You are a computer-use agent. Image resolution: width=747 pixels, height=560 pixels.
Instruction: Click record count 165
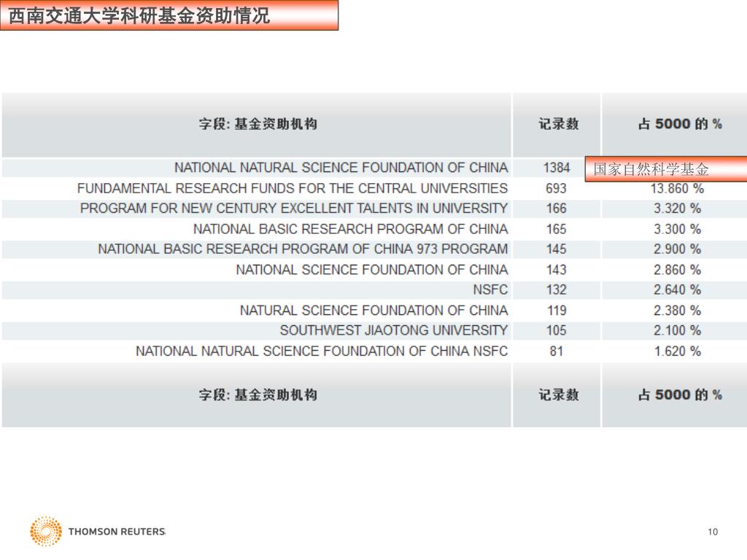click(x=557, y=229)
